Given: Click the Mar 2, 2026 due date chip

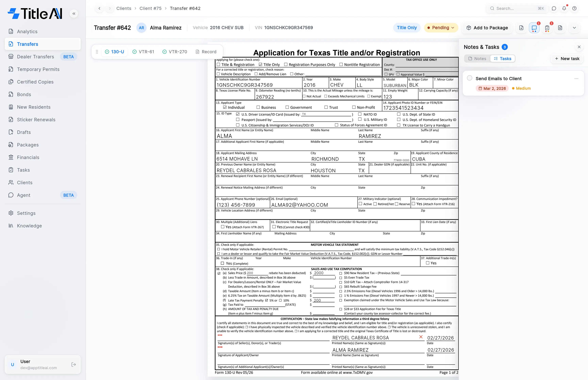Looking at the screenshot, I should click(x=492, y=88).
